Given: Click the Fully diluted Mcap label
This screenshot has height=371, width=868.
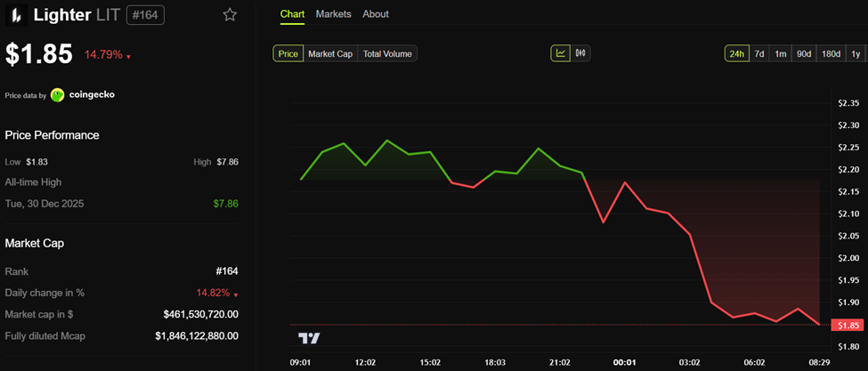Looking at the screenshot, I should point(45,335).
